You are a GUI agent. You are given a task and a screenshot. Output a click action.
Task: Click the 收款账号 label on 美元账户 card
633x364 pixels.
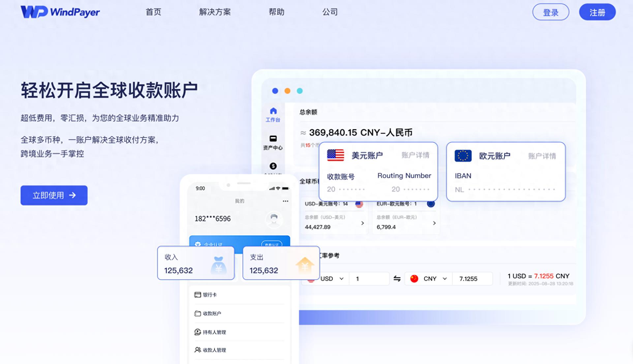(341, 177)
